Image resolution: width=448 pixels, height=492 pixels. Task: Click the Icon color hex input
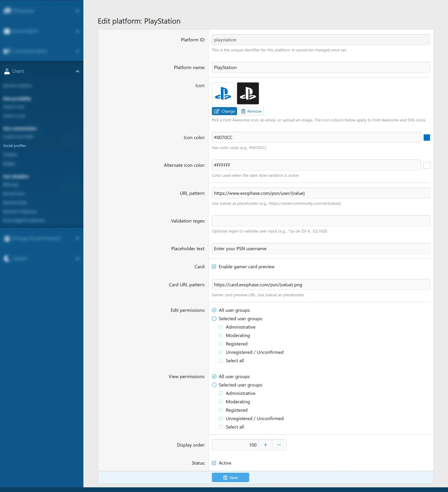[x=317, y=138]
